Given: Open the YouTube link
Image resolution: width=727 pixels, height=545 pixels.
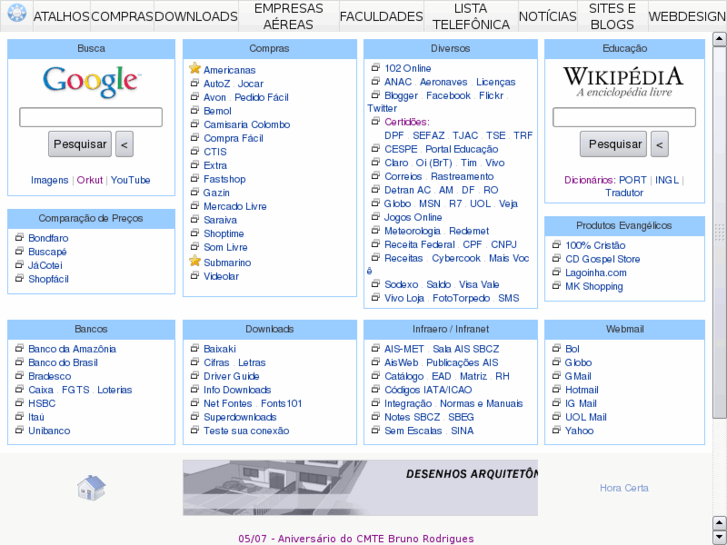Looking at the screenshot, I should (130, 180).
